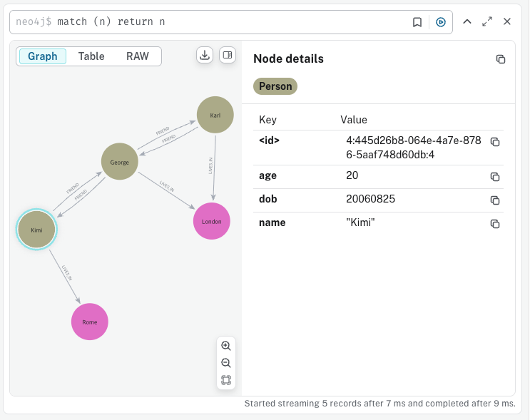Screen dimensions: 530x420
Task: Copy the name property value
Action: pyautogui.click(x=495, y=224)
